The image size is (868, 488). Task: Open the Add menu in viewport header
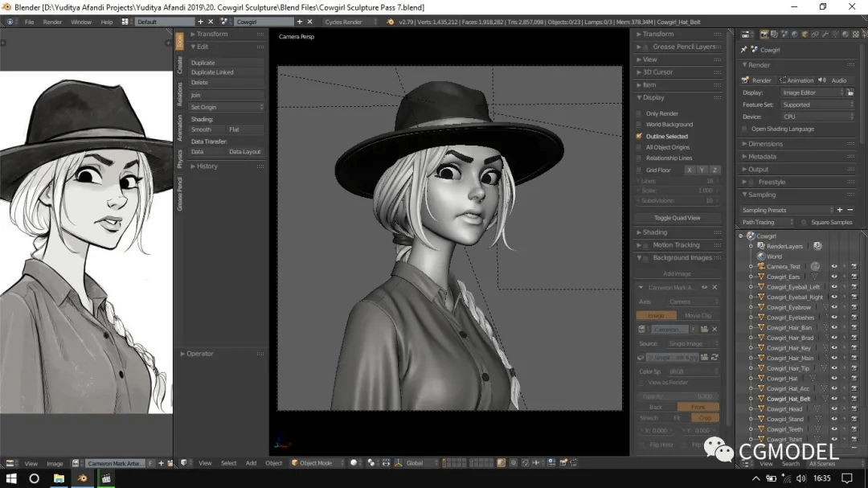tap(251, 463)
